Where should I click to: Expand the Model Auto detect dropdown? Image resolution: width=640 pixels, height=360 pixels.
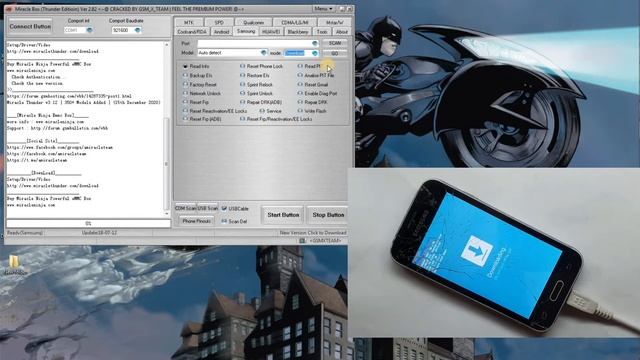coord(263,53)
